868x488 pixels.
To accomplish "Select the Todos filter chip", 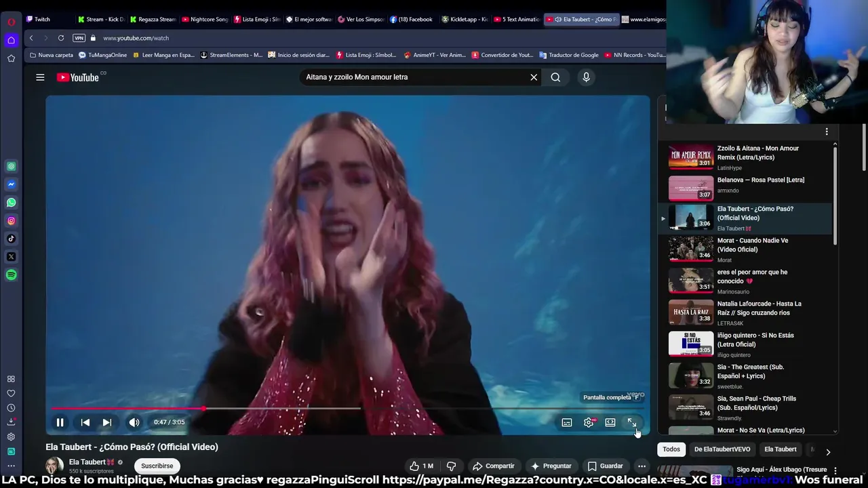I will [x=671, y=449].
